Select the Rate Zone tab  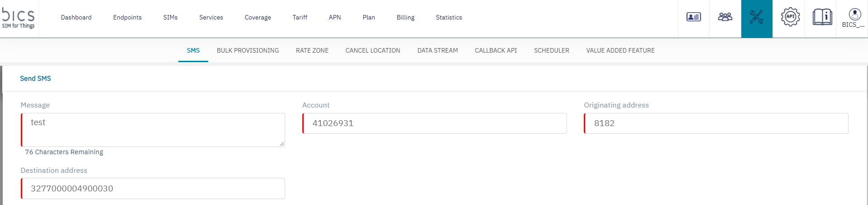coord(312,50)
